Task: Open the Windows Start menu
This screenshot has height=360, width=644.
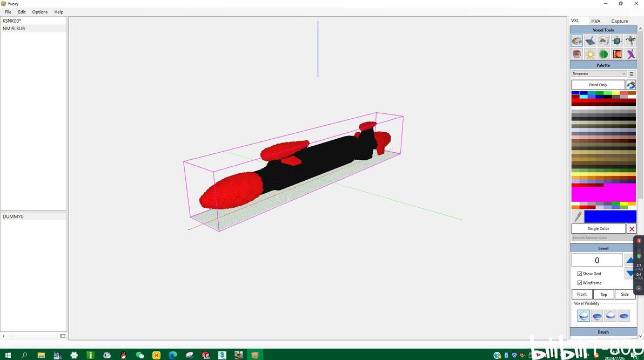Action: click(x=8, y=355)
